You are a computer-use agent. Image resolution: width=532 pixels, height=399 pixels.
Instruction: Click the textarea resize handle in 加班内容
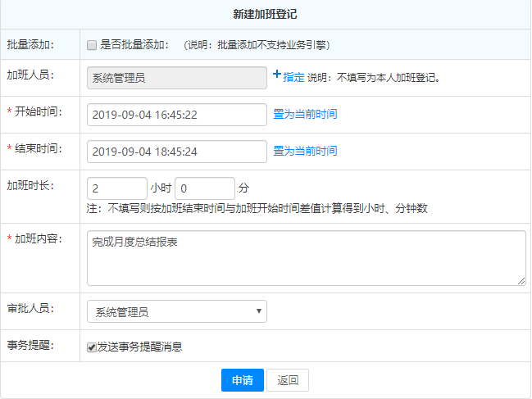click(521, 281)
